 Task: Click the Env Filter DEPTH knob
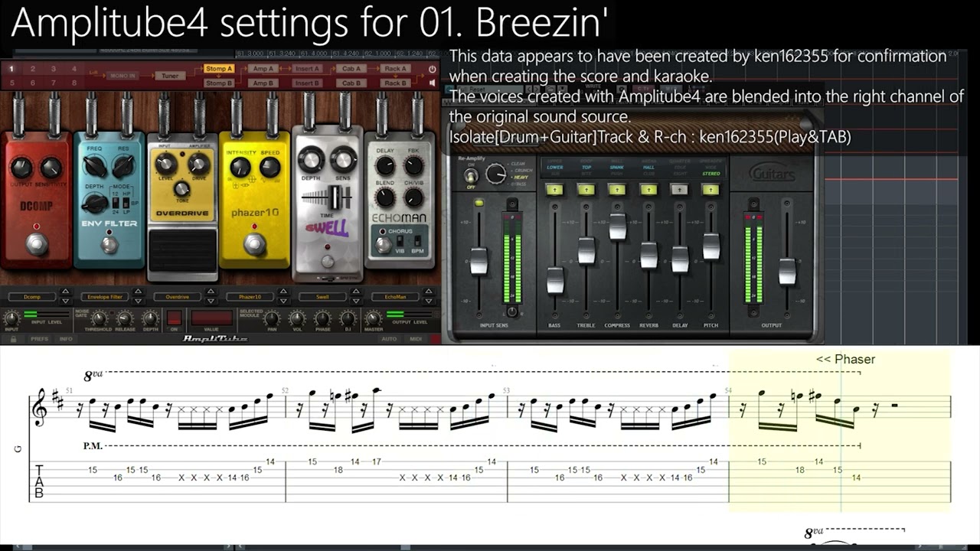95,202
